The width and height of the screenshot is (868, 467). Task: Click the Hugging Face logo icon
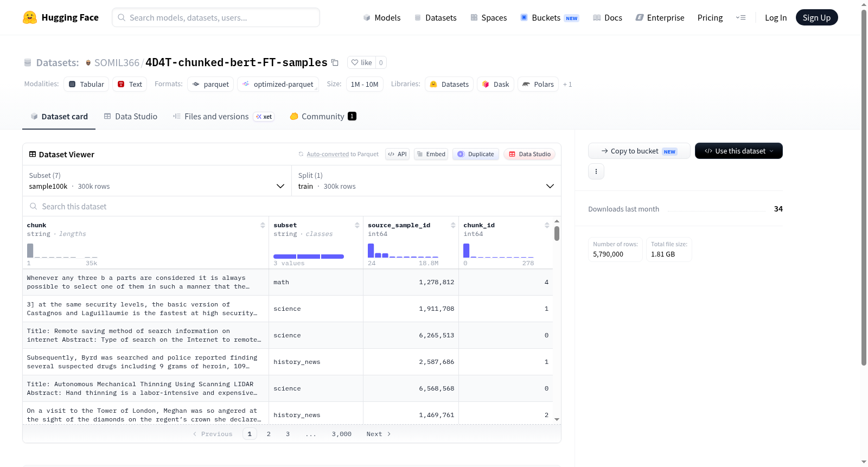click(x=30, y=17)
